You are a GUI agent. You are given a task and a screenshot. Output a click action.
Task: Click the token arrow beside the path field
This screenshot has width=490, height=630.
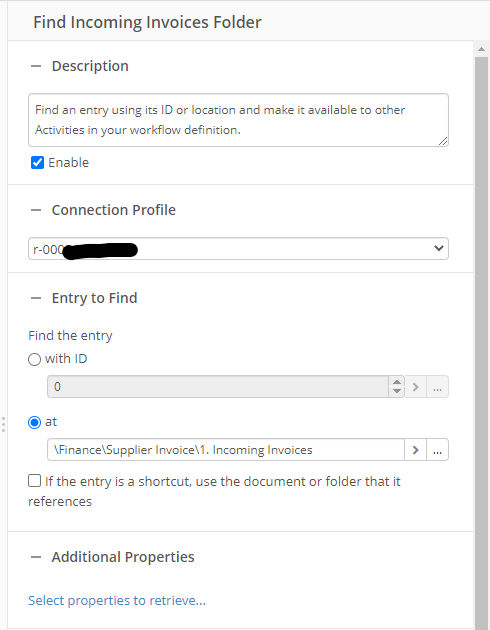point(415,450)
